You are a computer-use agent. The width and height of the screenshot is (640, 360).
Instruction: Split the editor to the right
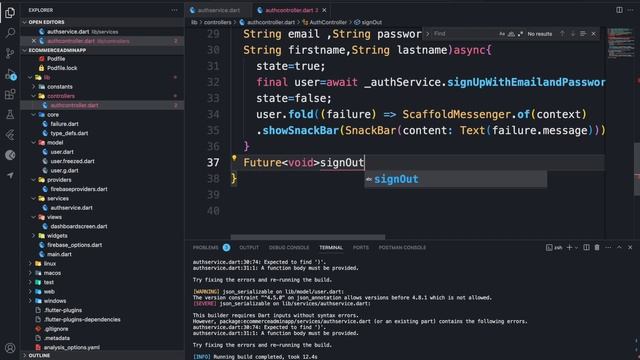pos(619,10)
